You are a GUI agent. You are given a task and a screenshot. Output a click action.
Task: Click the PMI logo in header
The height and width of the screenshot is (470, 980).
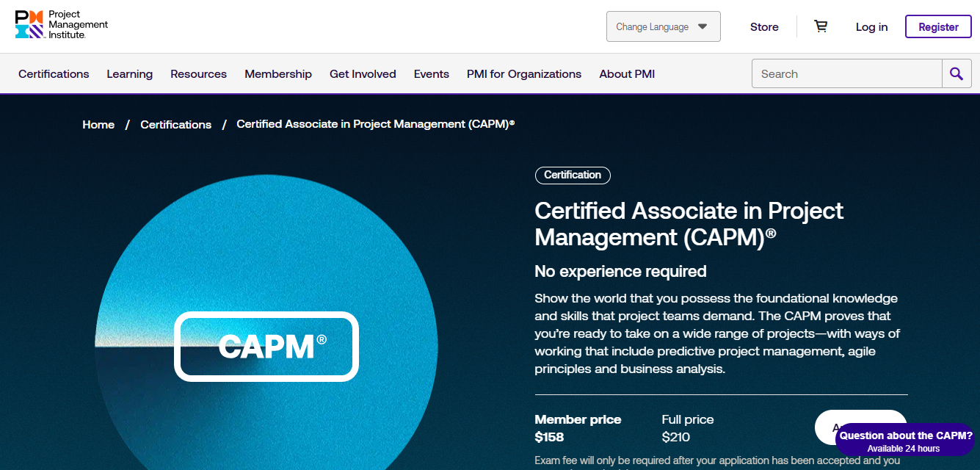coord(62,26)
